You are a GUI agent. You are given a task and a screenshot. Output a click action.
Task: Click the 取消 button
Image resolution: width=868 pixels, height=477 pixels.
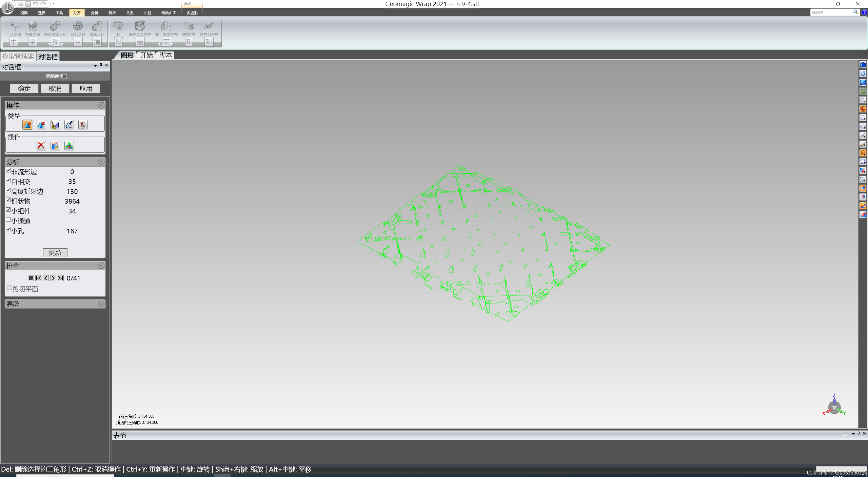click(x=55, y=88)
